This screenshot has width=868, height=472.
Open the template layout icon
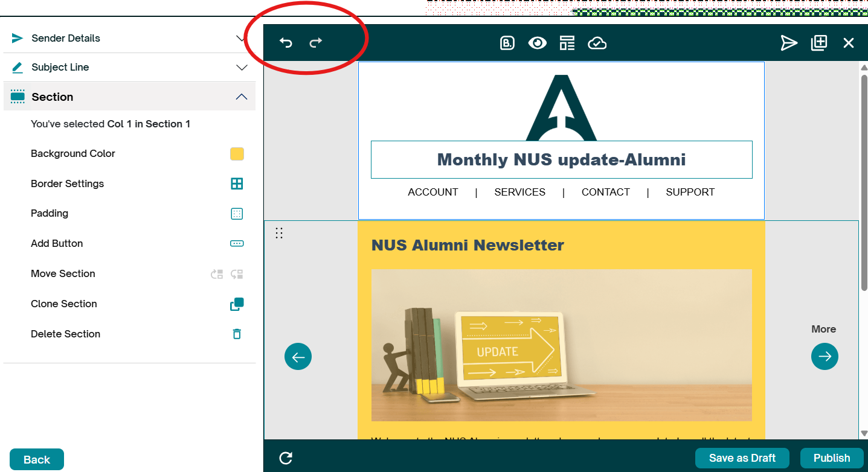pyautogui.click(x=567, y=43)
